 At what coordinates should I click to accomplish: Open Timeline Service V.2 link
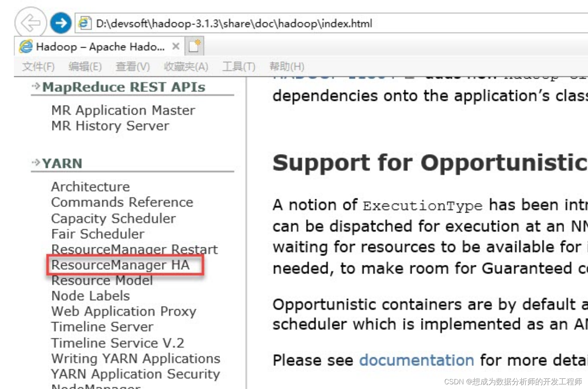tap(118, 343)
